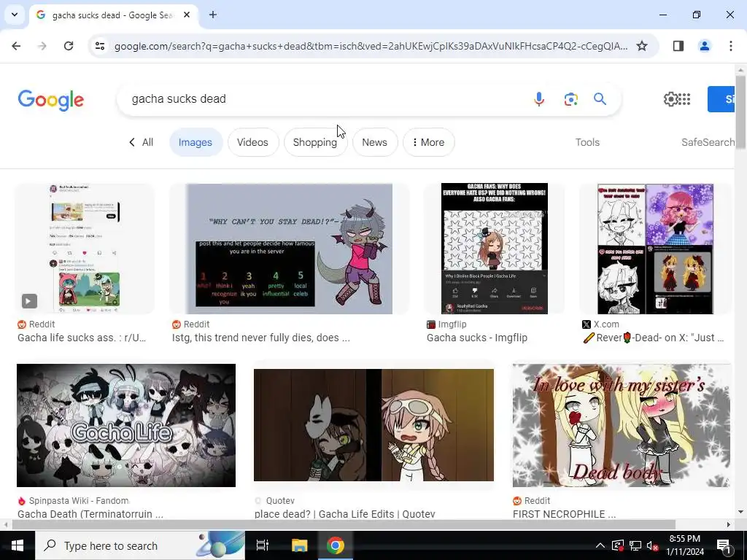The width and height of the screenshot is (747, 560).
Task: Open File Explorer from taskbar
Action: point(299,545)
